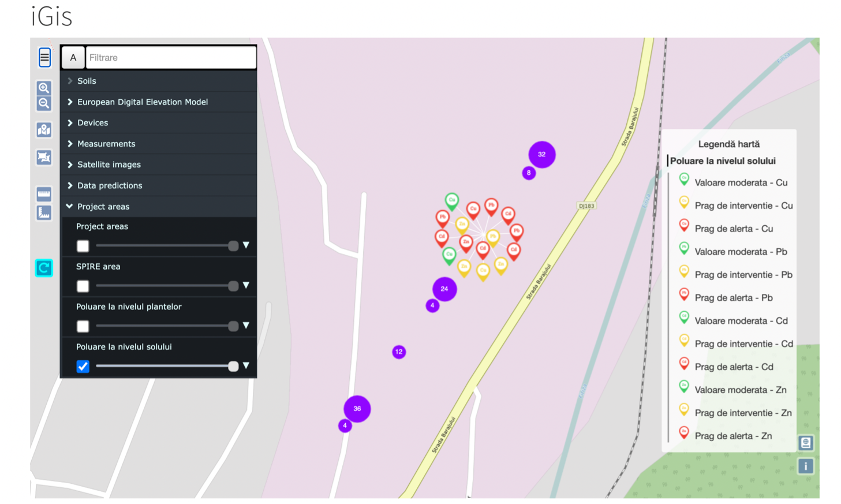This screenshot has width=841, height=504.
Task: Uncheck Poluare la nivelul solului checkbox
Action: tap(83, 367)
